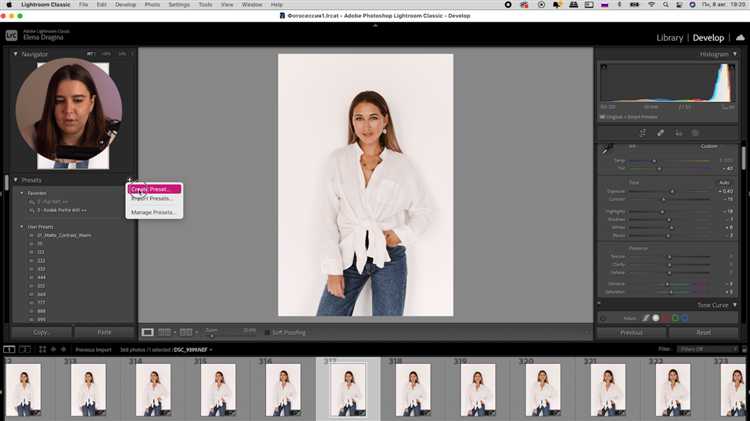The image size is (750, 421).
Task: Select the Crop Overlay tool icon
Action: click(642, 132)
